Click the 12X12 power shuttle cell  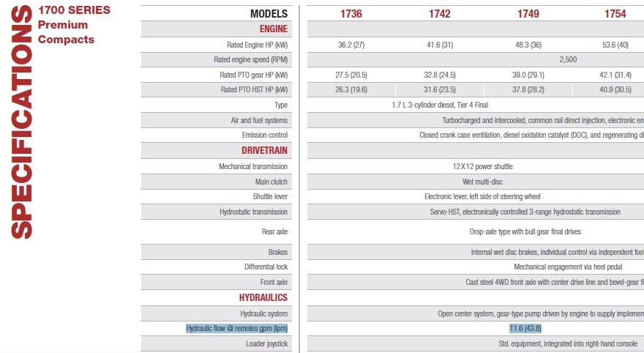(x=482, y=166)
